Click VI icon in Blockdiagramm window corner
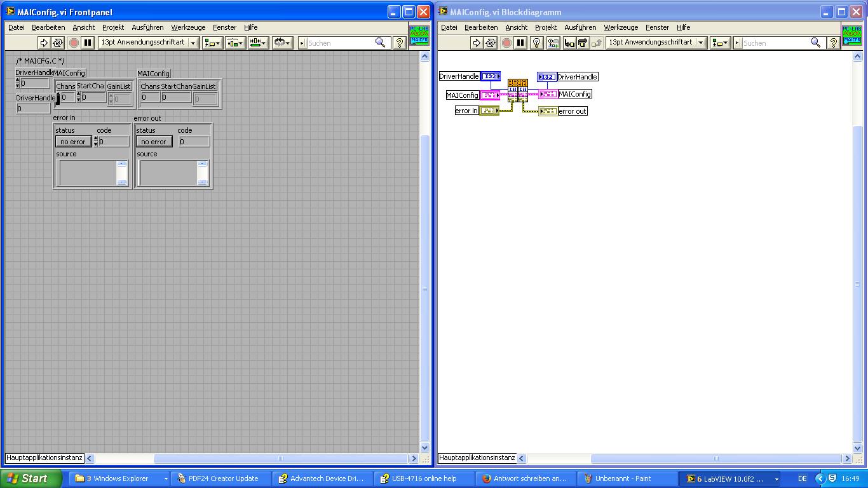This screenshot has width=868, height=488. 851,35
